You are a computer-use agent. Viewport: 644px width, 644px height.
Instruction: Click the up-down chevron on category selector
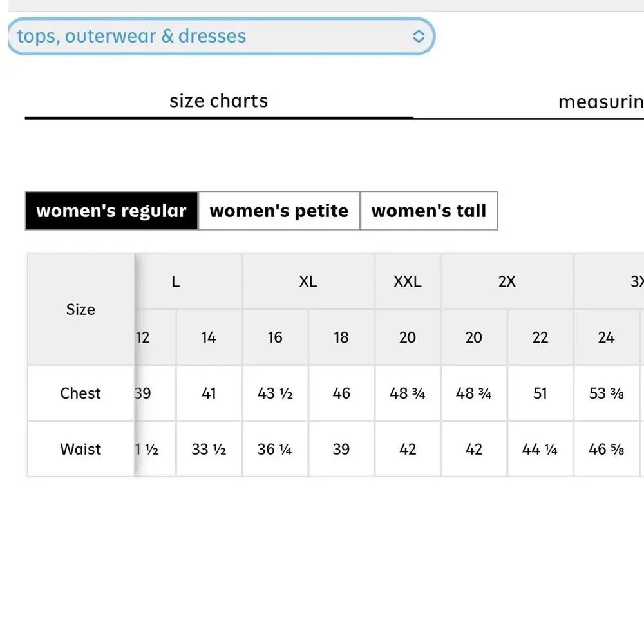[419, 37]
